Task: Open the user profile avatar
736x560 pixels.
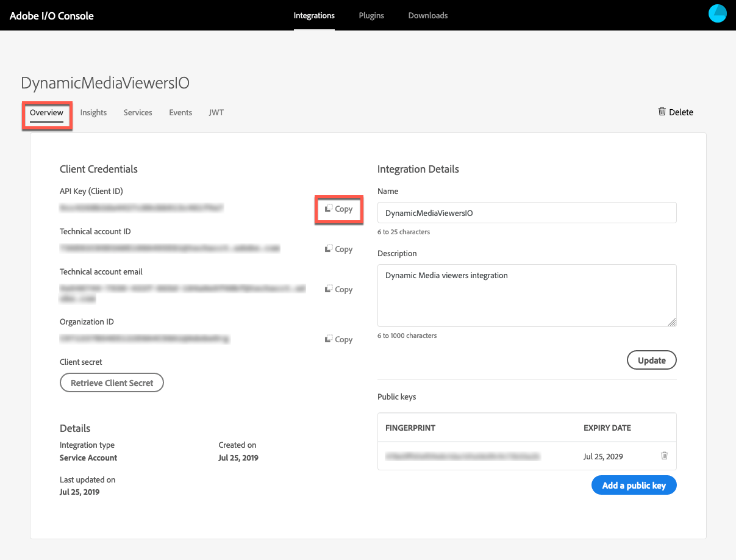Action: [x=718, y=13]
